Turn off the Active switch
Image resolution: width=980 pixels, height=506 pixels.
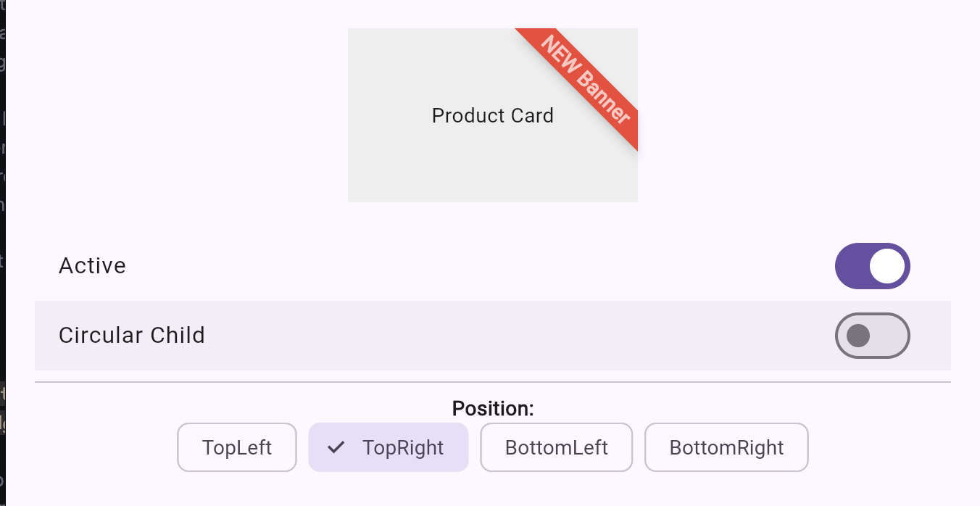pyautogui.click(x=872, y=266)
